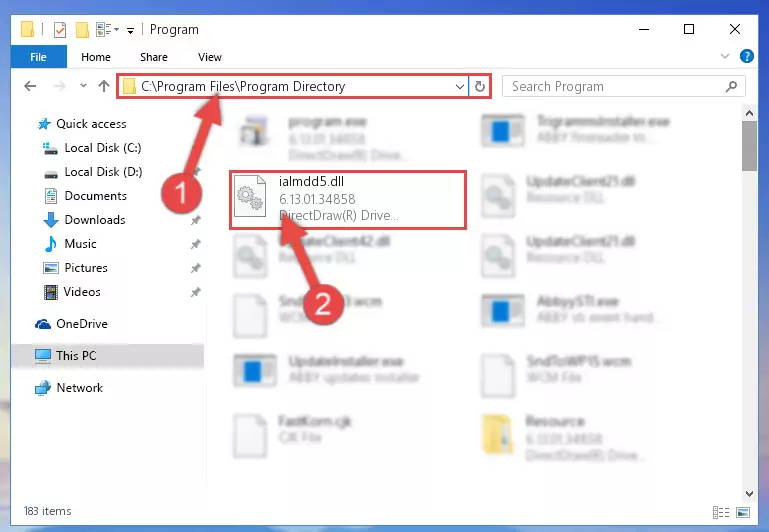
Task: Select the ialmdd5.dll file
Action: coord(348,200)
